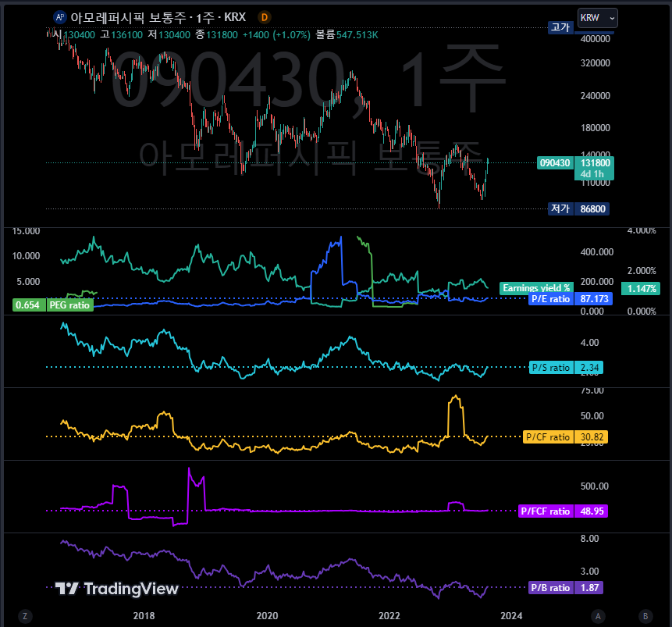
Task: Click the Z timezone button
Action: click(25, 616)
